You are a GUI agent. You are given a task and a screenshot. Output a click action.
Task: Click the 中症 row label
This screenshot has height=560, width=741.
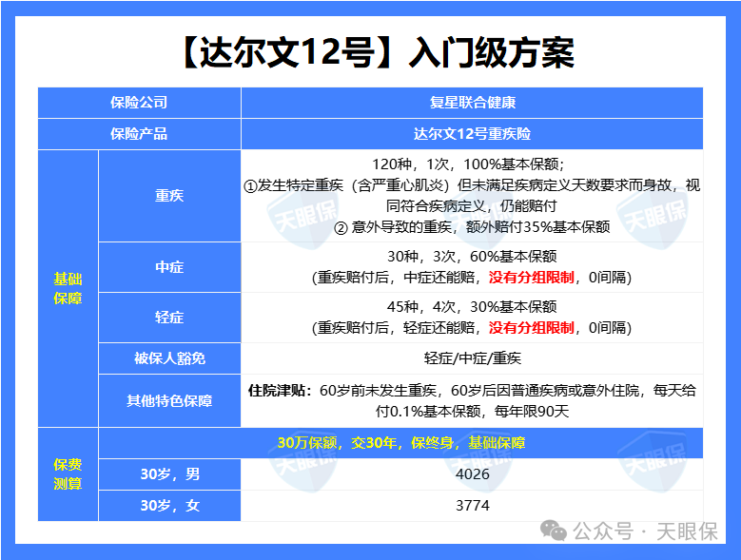coord(169,267)
